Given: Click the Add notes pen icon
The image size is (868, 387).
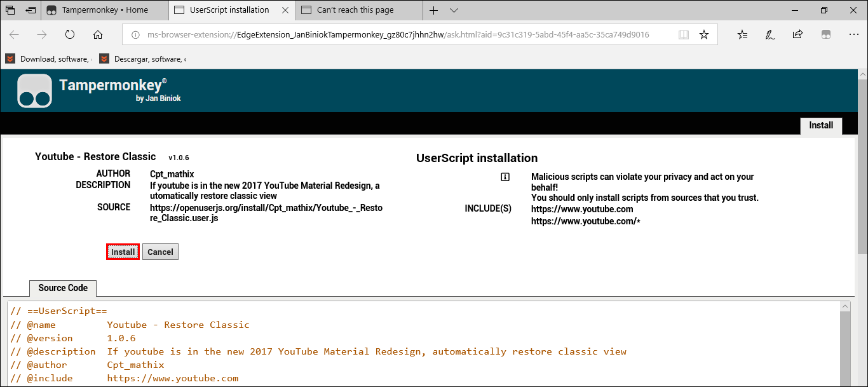Looking at the screenshot, I should 770,35.
